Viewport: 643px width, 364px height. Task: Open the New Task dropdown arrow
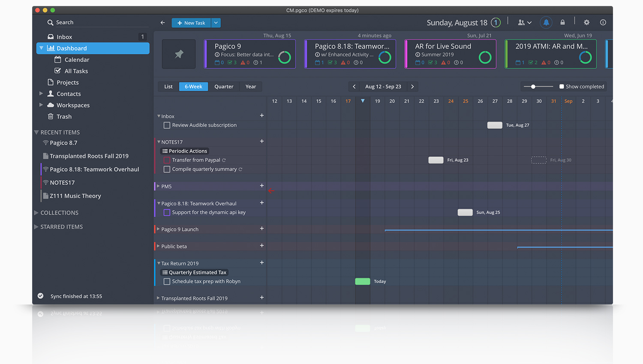coord(216,23)
